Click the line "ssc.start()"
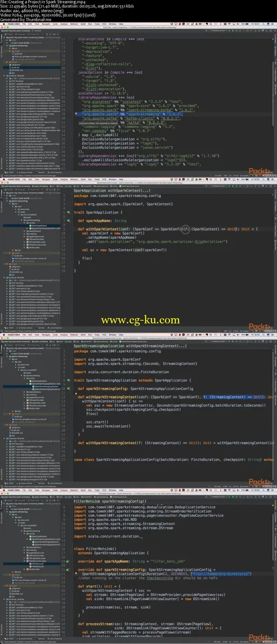277x644 pixels. pyautogui.click(x=97, y=421)
